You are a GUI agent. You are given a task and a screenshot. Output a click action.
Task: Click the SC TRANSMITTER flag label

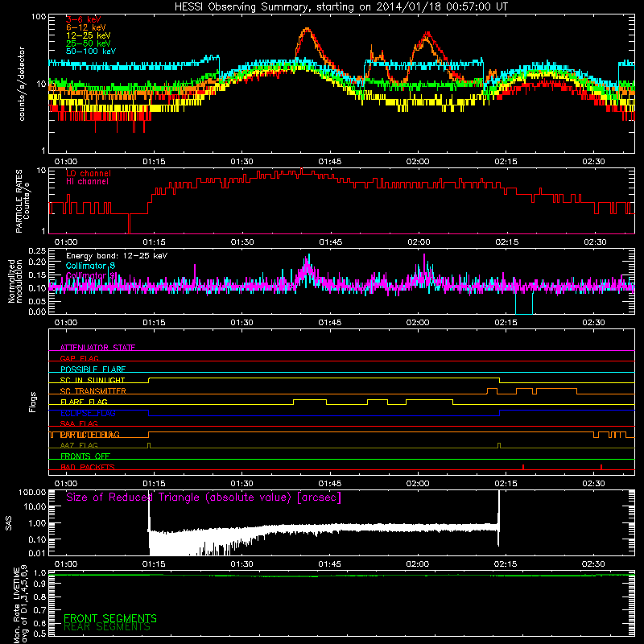click(x=93, y=390)
